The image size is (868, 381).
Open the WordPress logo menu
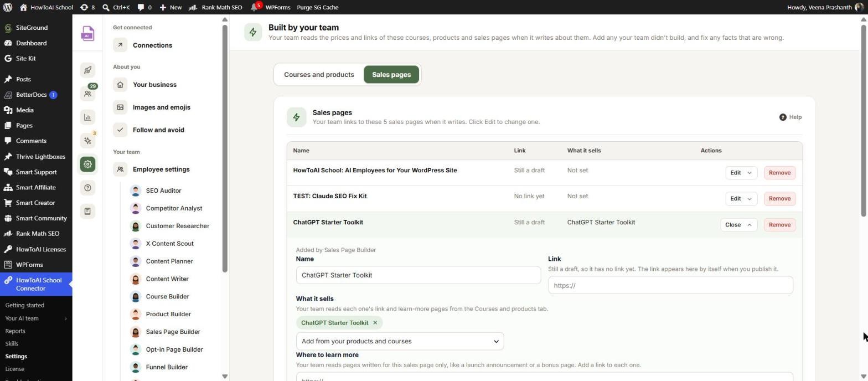click(x=8, y=7)
